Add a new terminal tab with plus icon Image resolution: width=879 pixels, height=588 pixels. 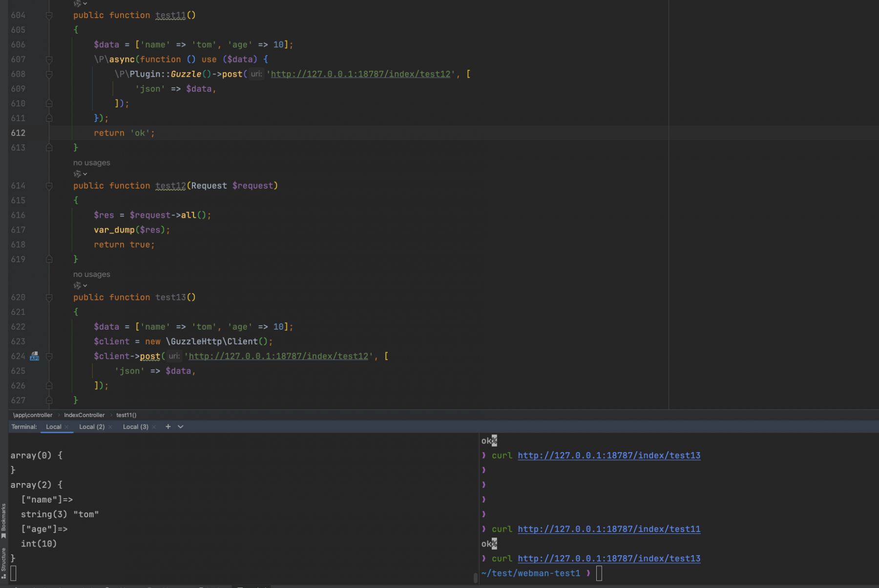(x=168, y=426)
